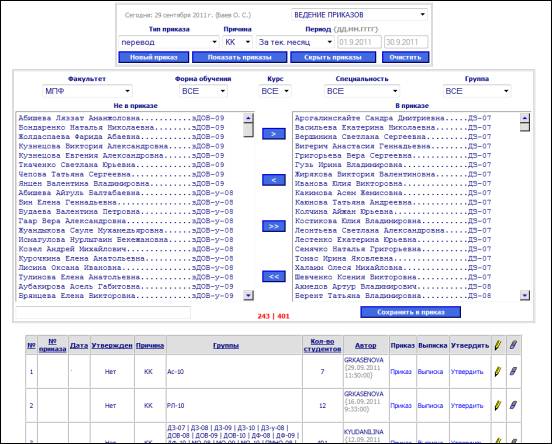552x444 pixels.
Task: Click Утвердить link in row 1
Action: [x=467, y=371]
